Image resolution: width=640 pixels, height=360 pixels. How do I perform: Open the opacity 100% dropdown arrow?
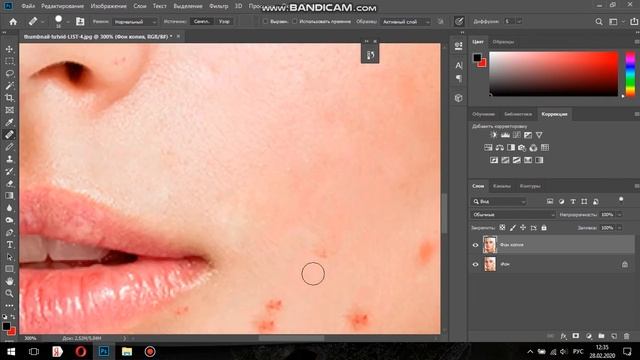click(620, 215)
